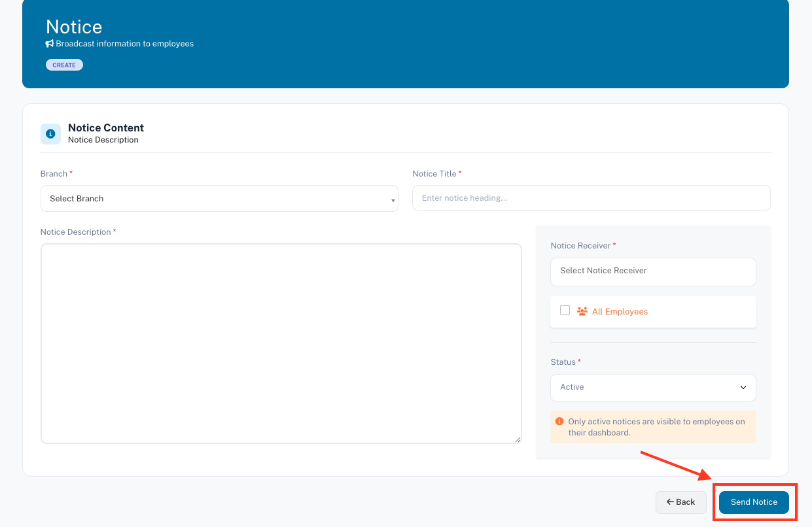Viewport: 812px width, 527px height.
Task: Click the small arrow on the Branch select
Action: tap(393, 200)
